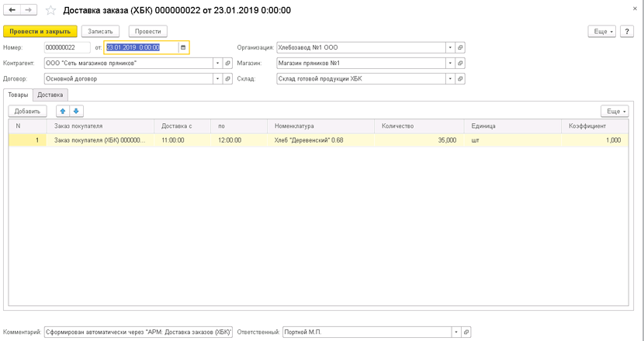Open the top Еще menu

pyautogui.click(x=602, y=32)
